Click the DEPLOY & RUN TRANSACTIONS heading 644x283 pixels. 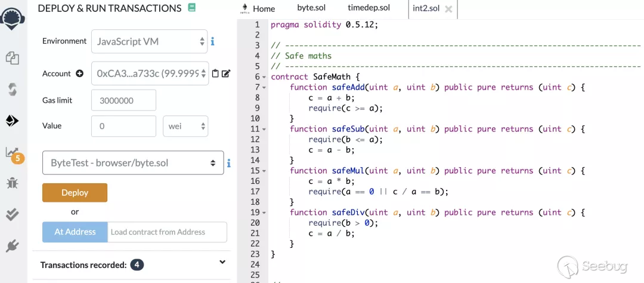[110, 8]
